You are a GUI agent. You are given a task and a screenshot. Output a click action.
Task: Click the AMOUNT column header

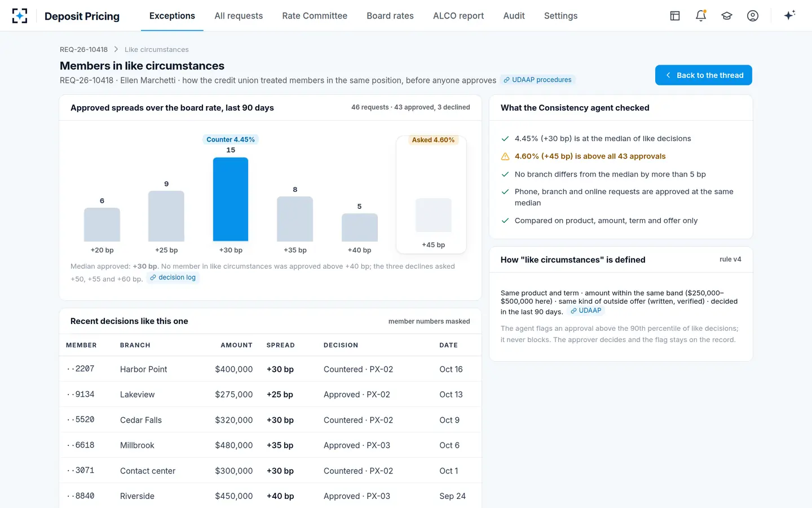point(236,345)
